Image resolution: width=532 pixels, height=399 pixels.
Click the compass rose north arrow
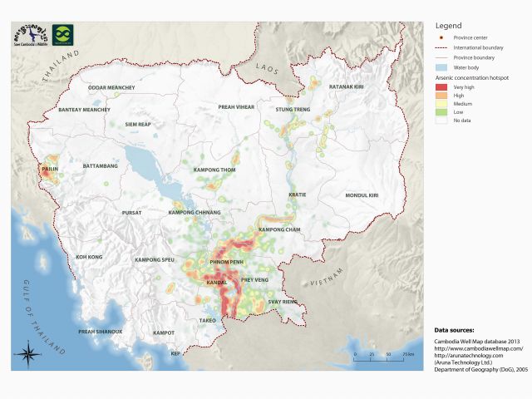tap(28, 352)
